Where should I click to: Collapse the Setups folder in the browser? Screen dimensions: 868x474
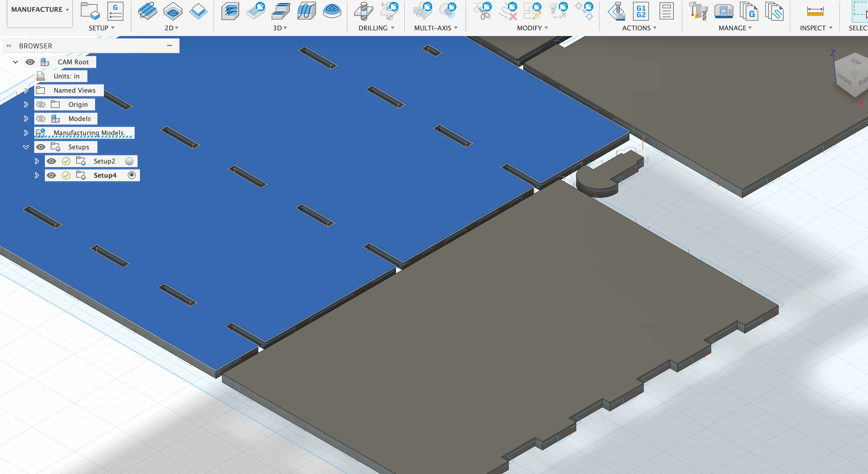[x=26, y=147]
